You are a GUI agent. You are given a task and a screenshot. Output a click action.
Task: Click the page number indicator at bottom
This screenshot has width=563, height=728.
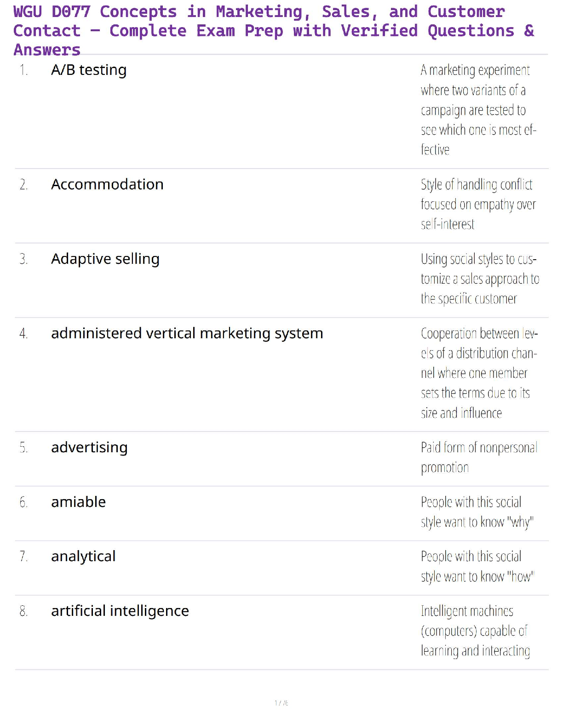(281, 703)
